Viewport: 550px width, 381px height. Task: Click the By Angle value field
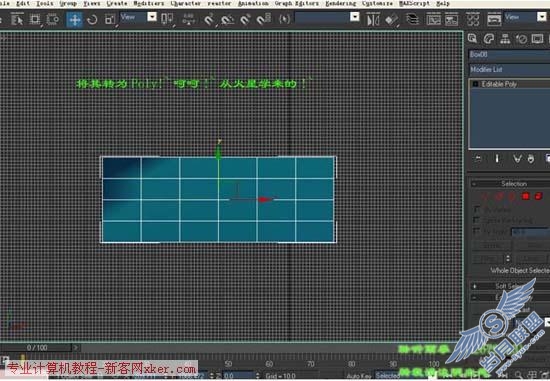coord(530,232)
